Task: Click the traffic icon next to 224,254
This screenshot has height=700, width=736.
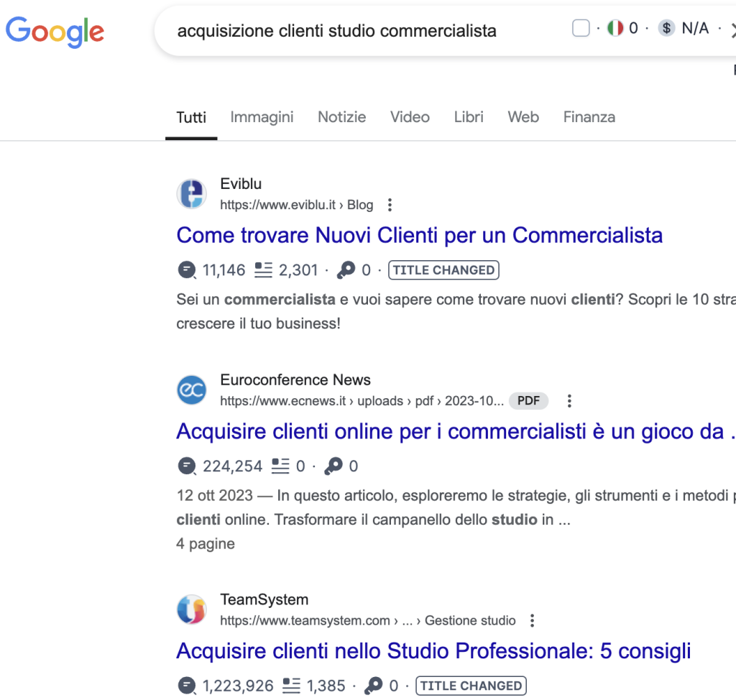Action: [187, 466]
